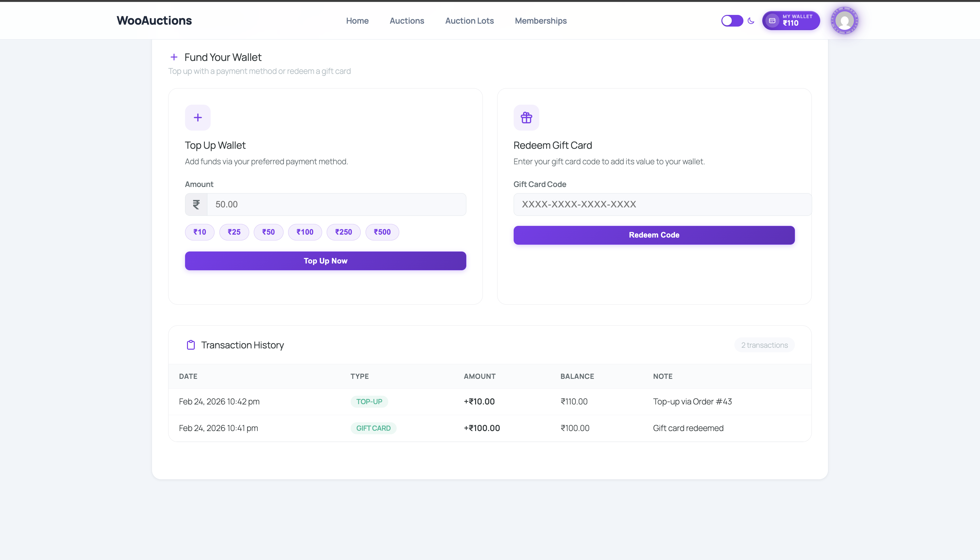This screenshot has height=560, width=980.
Task: Navigate to the Auctions menu item
Action: tap(406, 21)
